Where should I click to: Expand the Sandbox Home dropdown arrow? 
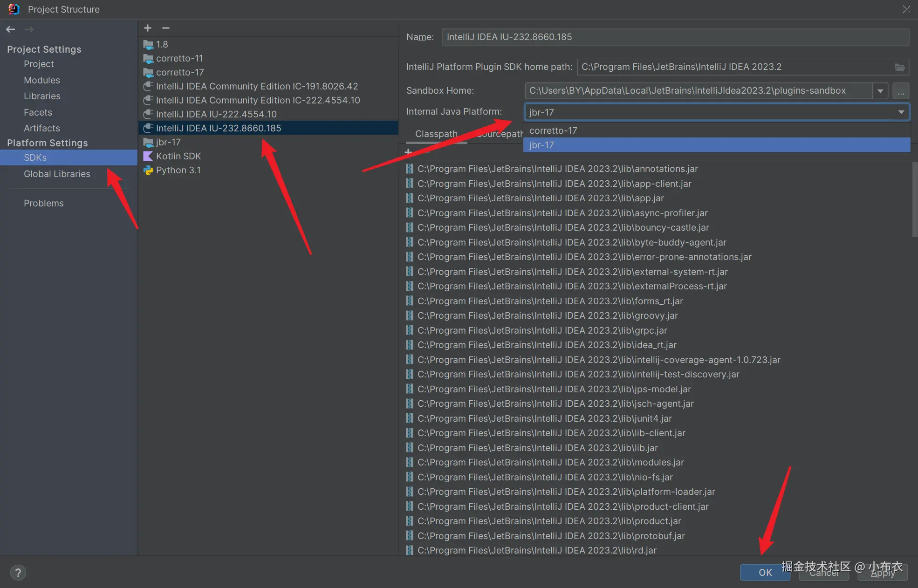tap(880, 91)
